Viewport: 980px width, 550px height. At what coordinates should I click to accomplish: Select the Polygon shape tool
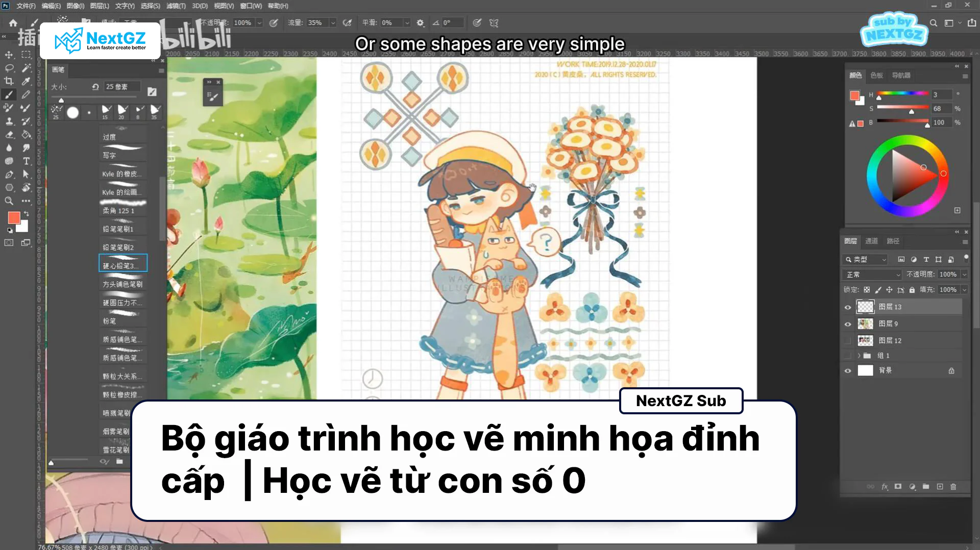[9, 188]
